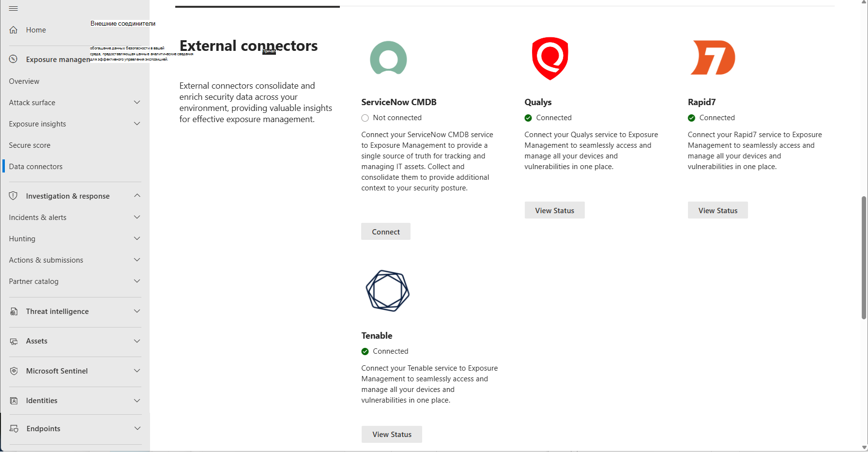Expand the Hunting menu chevron
Screen dimensions: 868x453
point(137,238)
